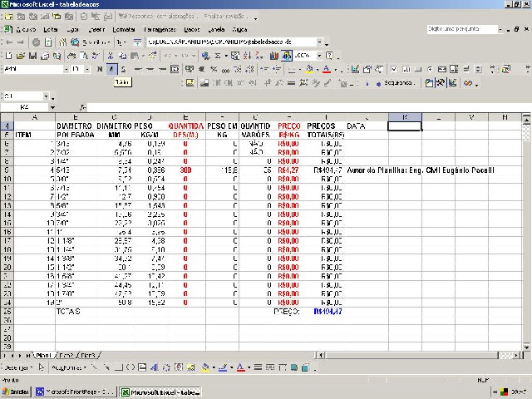The image size is (532, 399).
Task: Click Forms toolbar Checkbox control icon
Action: click(394, 69)
